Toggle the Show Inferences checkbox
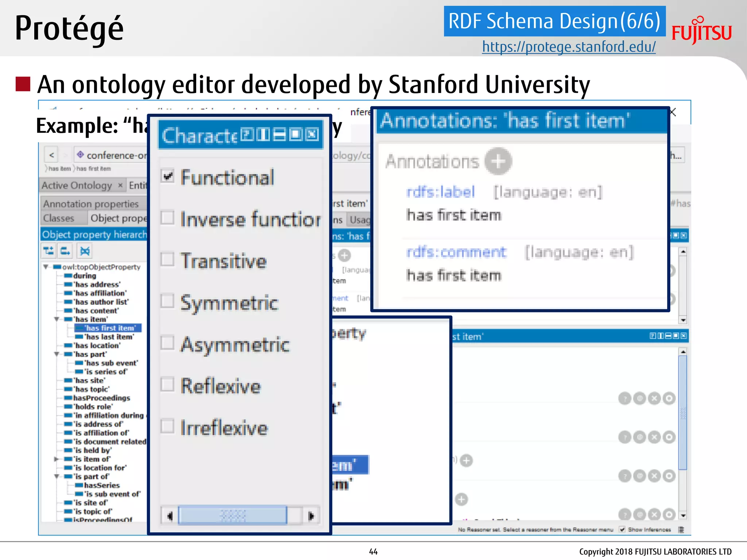This screenshot has height=560, width=747. pos(622,529)
